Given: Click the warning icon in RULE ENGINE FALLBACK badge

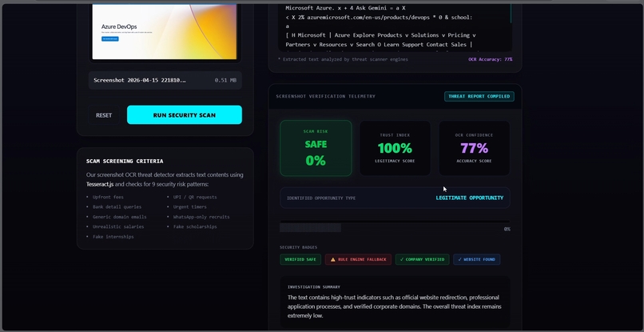Looking at the screenshot, I should (x=333, y=259).
